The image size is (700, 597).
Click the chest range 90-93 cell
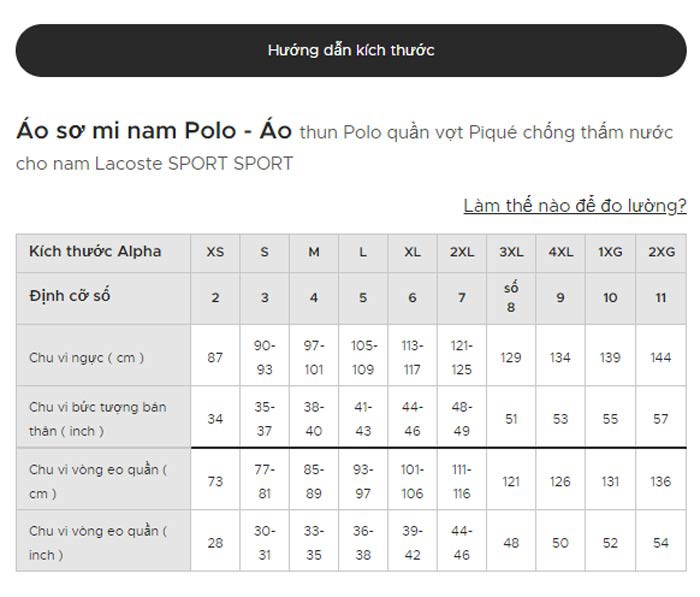click(x=264, y=357)
